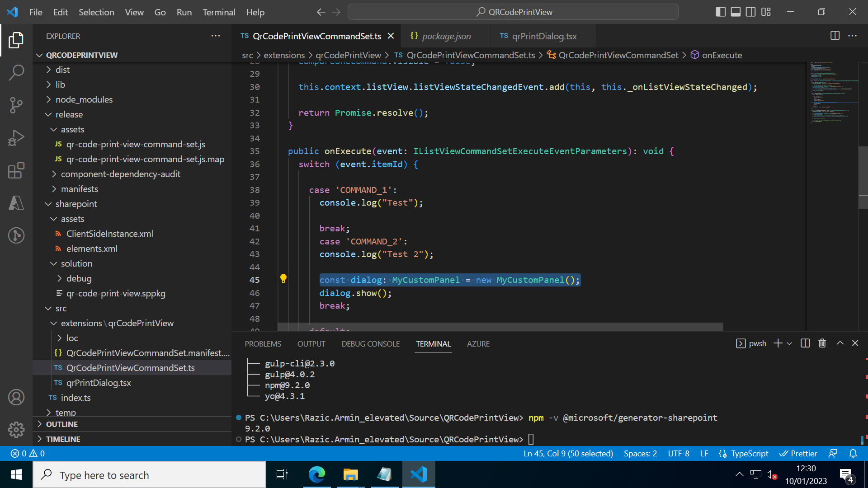Screen dimensions: 868x488
Task: Toggle the secondary sidebar
Action: [750, 12]
